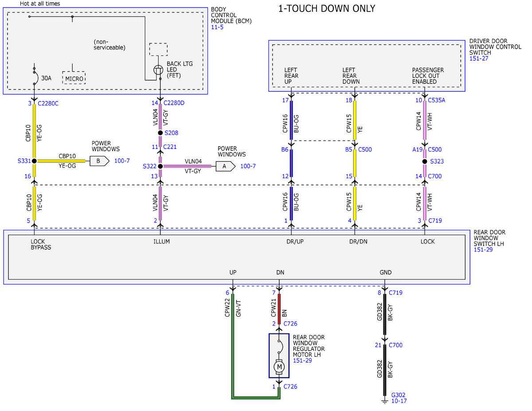Select the S322 splice dot
The width and height of the screenshot is (532, 411).
pyautogui.click(x=160, y=166)
